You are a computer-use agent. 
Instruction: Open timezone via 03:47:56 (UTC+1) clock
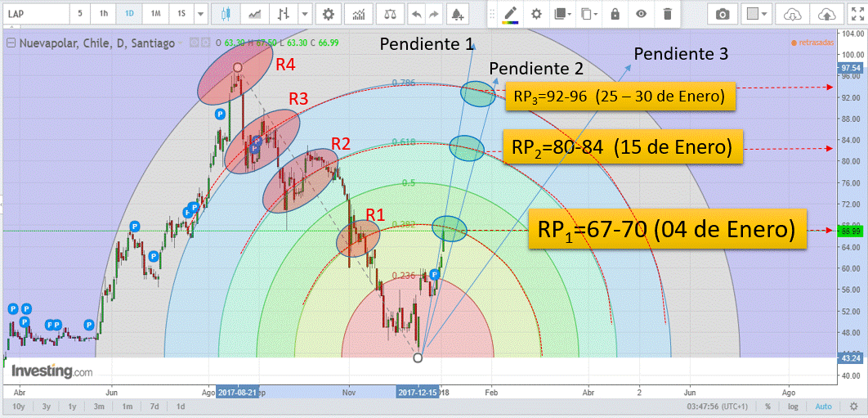(x=718, y=407)
